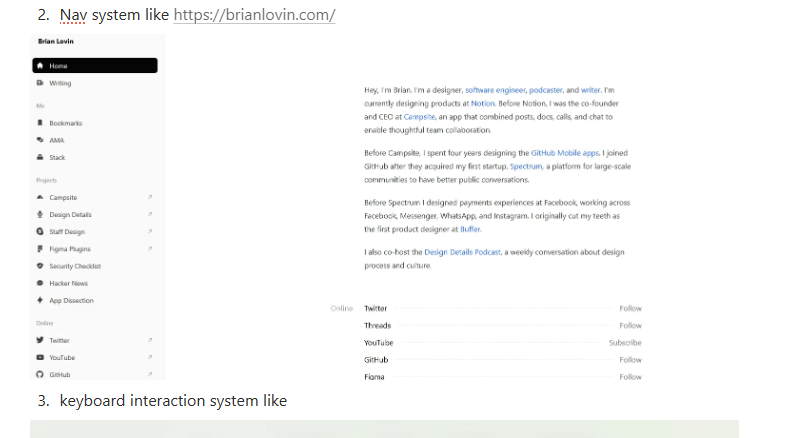
Task: Click the Twitter bird icon in the sidebar
Action: tap(40, 340)
